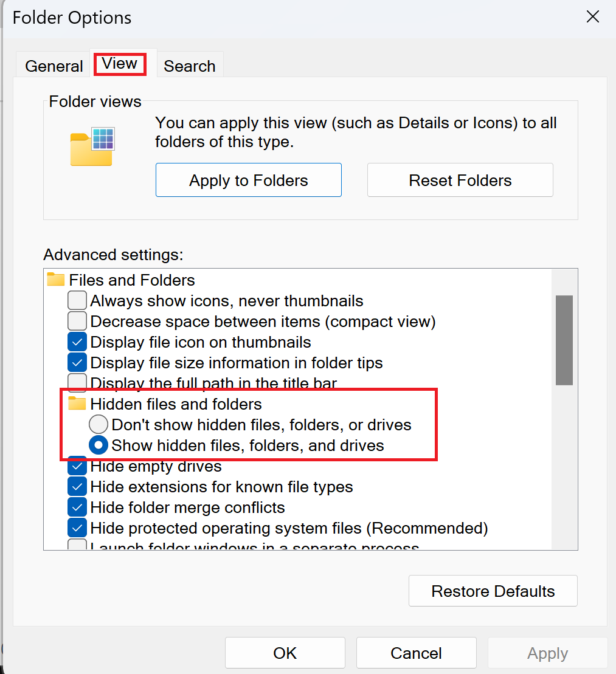Disable Hide empty drives
This screenshot has height=674, width=616.
77,466
